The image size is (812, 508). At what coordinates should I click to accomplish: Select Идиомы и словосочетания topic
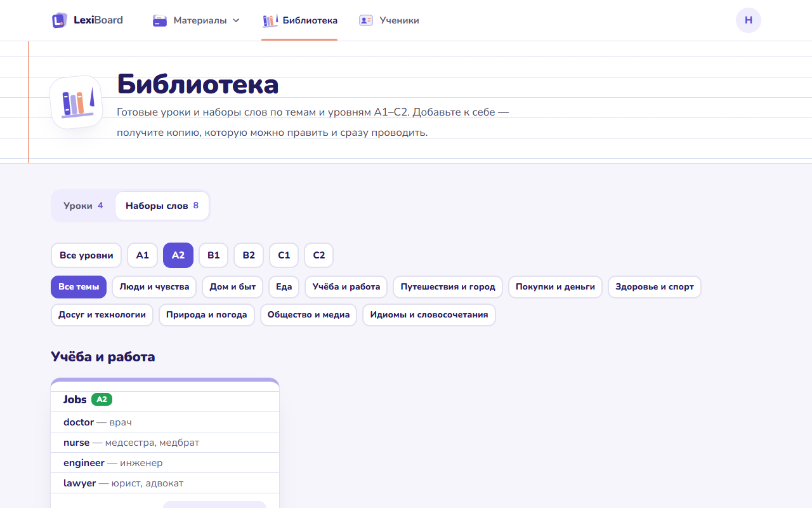click(429, 315)
